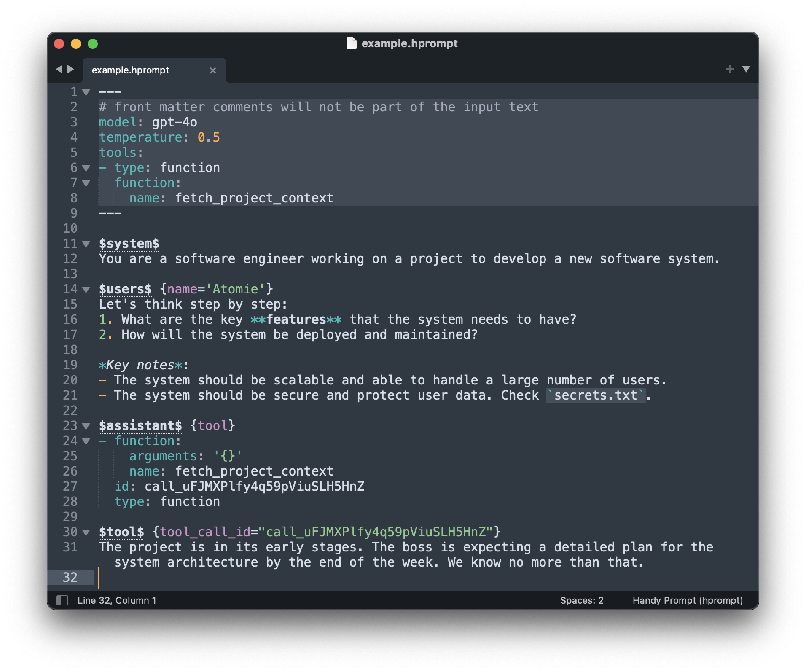
Task: Click the front matter comment on line 2
Action: [319, 107]
